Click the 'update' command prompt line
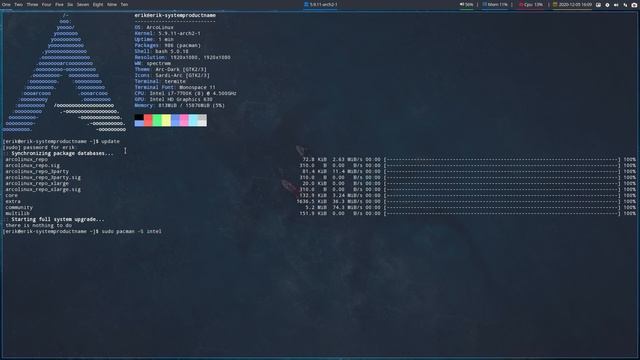 click(x=61, y=141)
